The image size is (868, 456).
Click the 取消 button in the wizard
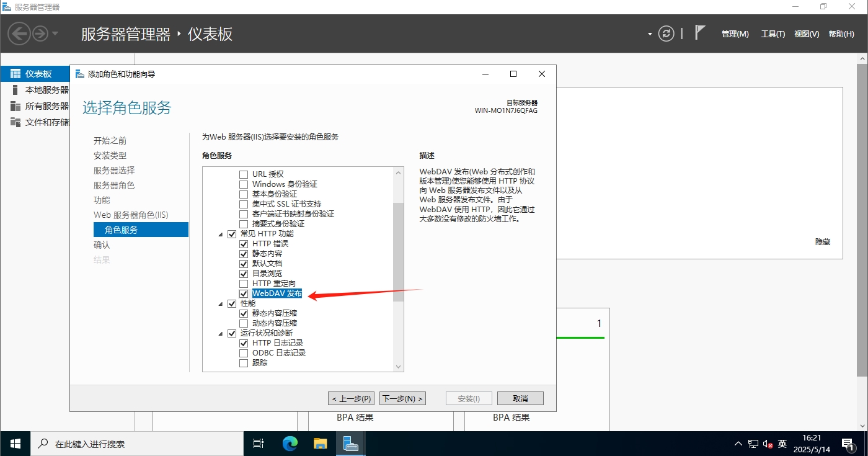click(521, 398)
